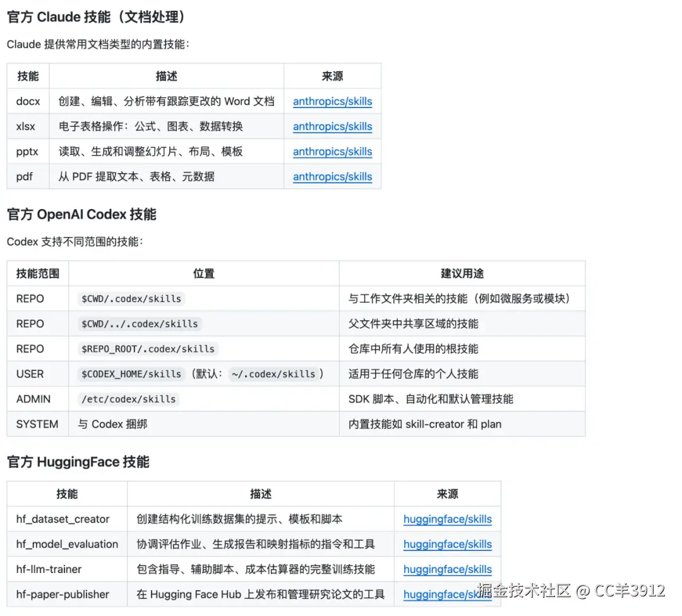Viewport: 682px width, 616px height.
Task: Click the '官方 Claude 技能（文档处理）' heading
Action: click(x=96, y=17)
